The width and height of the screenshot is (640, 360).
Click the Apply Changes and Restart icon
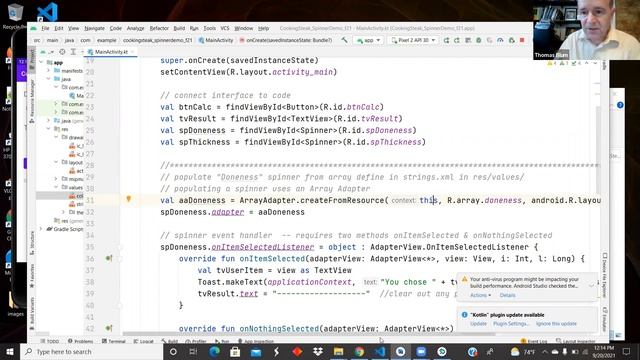point(446,40)
